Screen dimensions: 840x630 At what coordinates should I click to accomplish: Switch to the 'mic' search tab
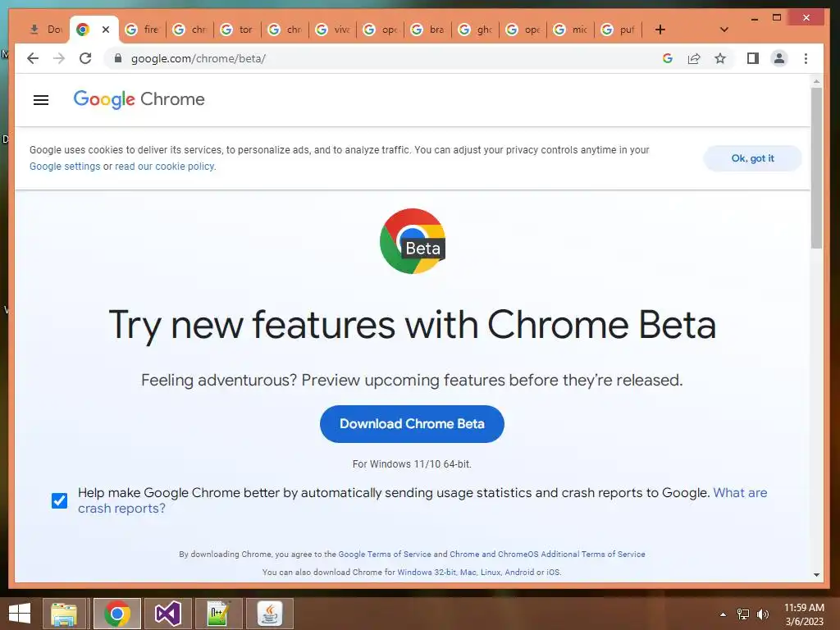[571, 30]
